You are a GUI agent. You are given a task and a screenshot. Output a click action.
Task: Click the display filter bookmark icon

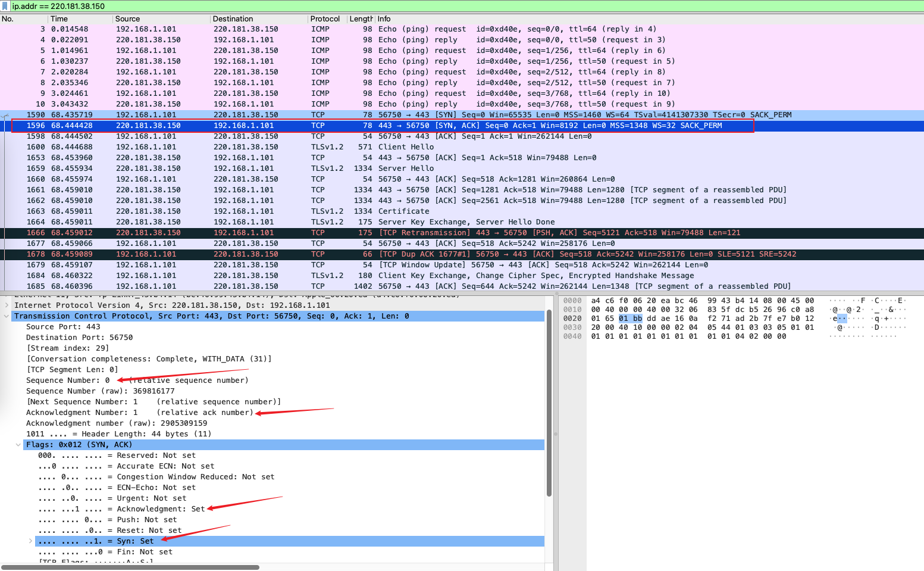point(5,6)
